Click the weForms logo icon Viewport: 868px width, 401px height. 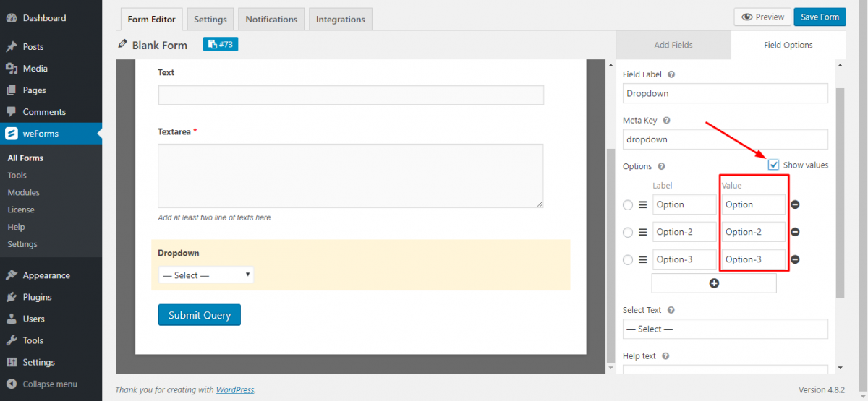pos(12,134)
